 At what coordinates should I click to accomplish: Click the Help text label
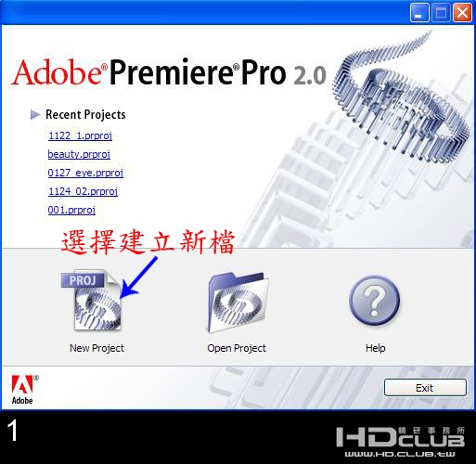click(375, 348)
